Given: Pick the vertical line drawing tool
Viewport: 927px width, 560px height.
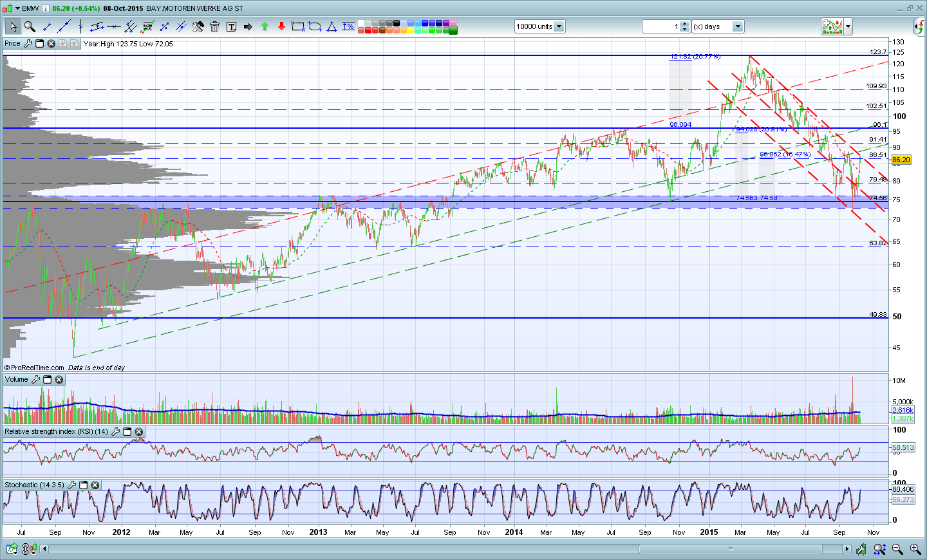Looking at the screenshot, I should (80, 26).
